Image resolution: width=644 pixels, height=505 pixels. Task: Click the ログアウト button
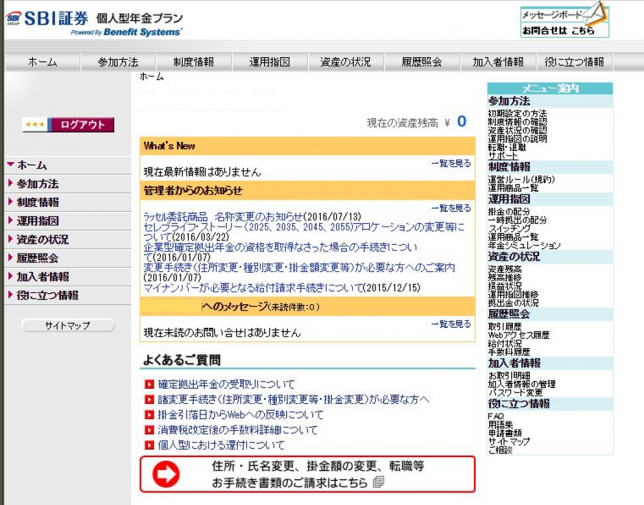68,124
